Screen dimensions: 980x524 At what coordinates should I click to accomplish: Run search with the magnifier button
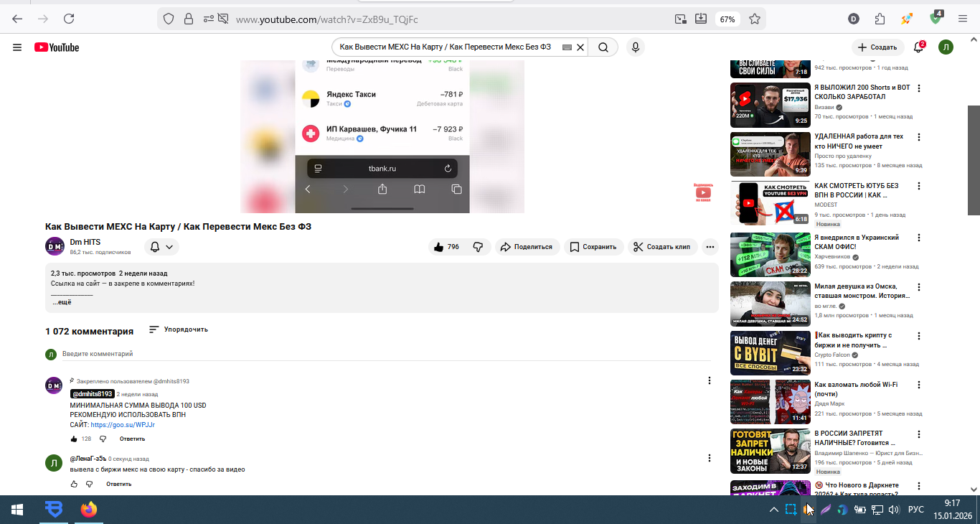[603, 47]
